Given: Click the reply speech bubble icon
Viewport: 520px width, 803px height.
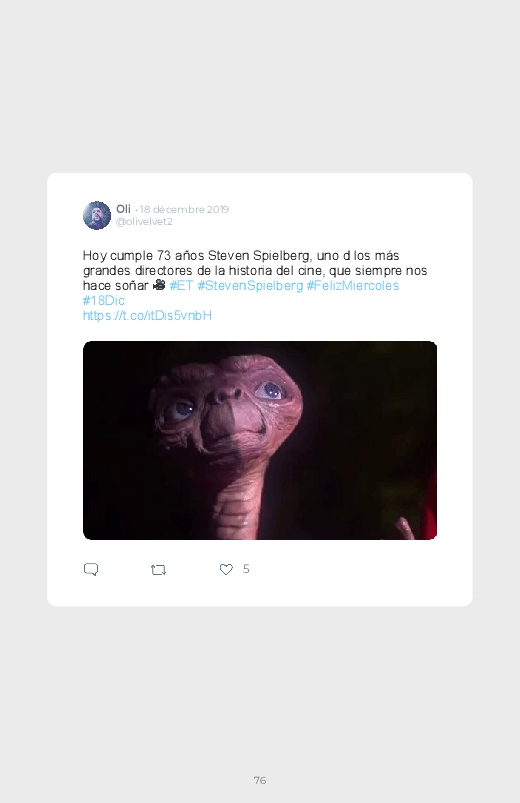Looking at the screenshot, I should click(91, 569).
